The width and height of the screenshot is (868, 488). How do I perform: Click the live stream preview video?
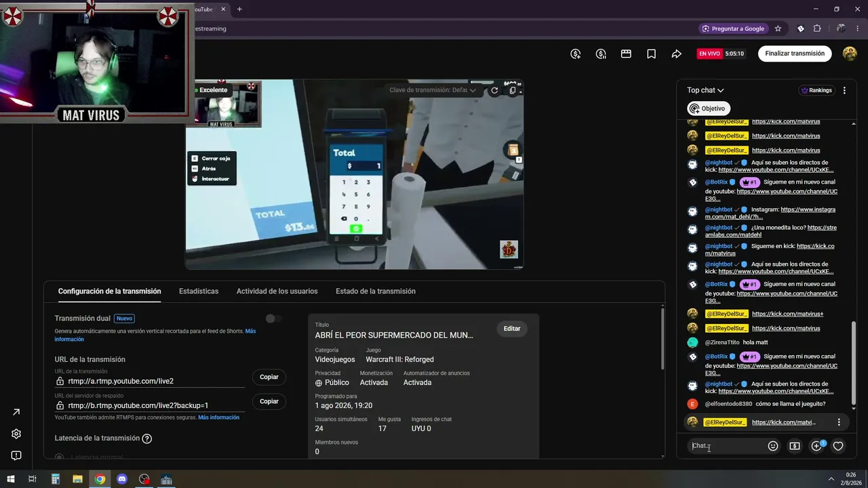pyautogui.click(x=355, y=174)
